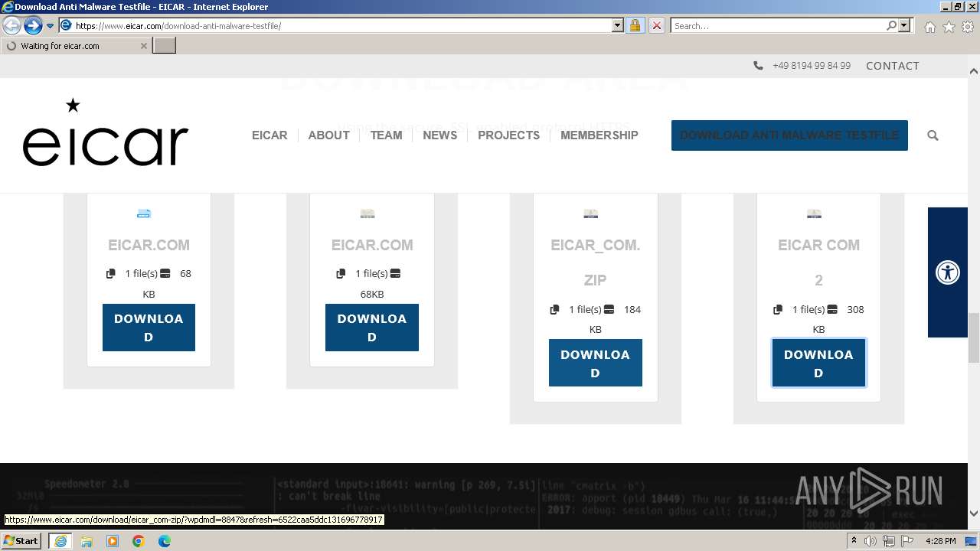Click the EICAR COM 2 file icon
Viewport: 980px width, 551px height.
click(x=814, y=214)
